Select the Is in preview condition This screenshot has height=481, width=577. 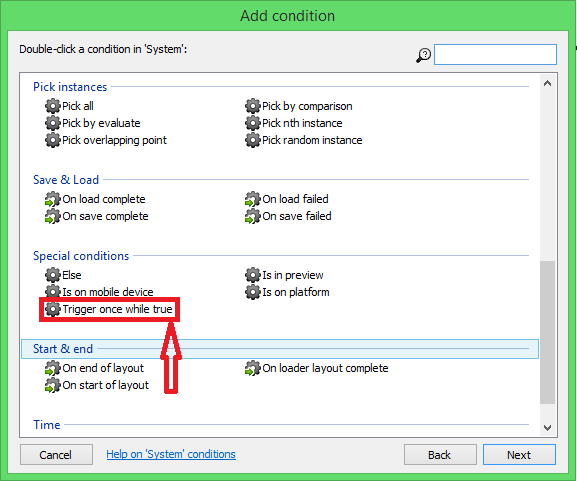[x=293, y=275]
